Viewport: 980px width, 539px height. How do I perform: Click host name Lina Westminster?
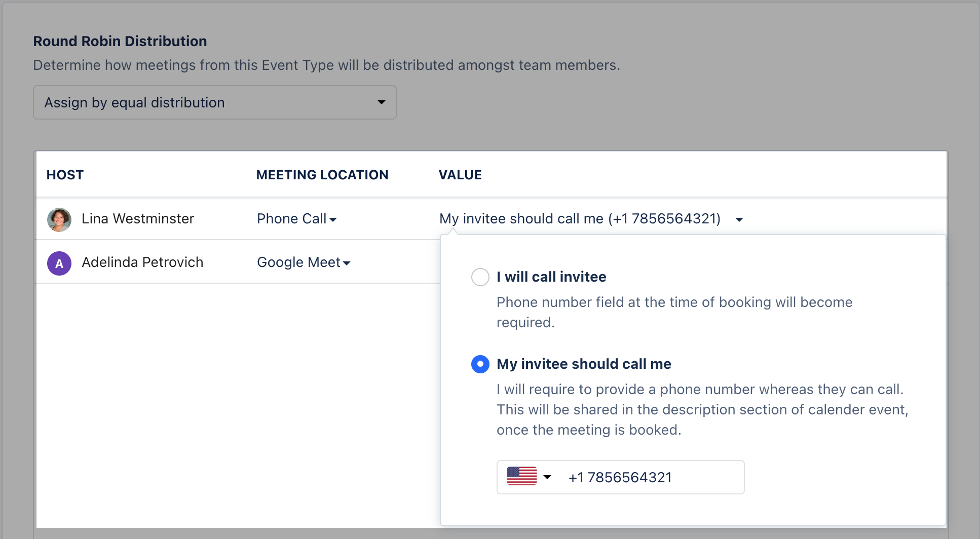(138, 219)
